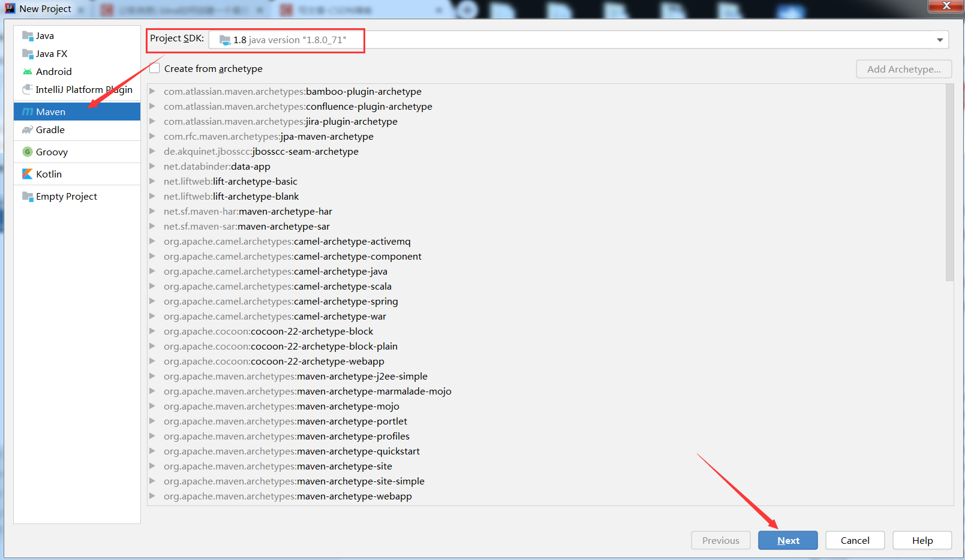Select lift-archetype-blank text row
Image resolution: width=965 pixels, height=560 pixels.
[x=231, y=196]
